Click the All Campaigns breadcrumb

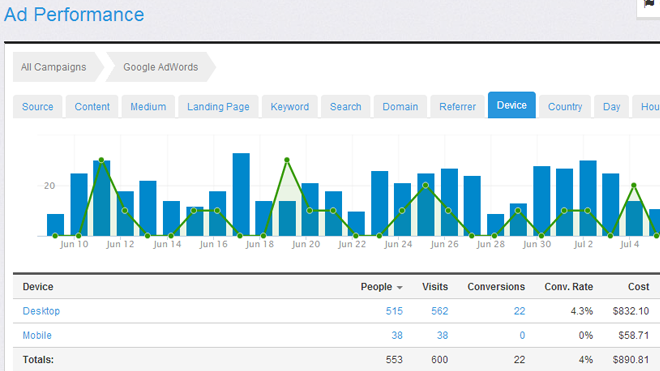pyautogui.click(x=54, y=67)
